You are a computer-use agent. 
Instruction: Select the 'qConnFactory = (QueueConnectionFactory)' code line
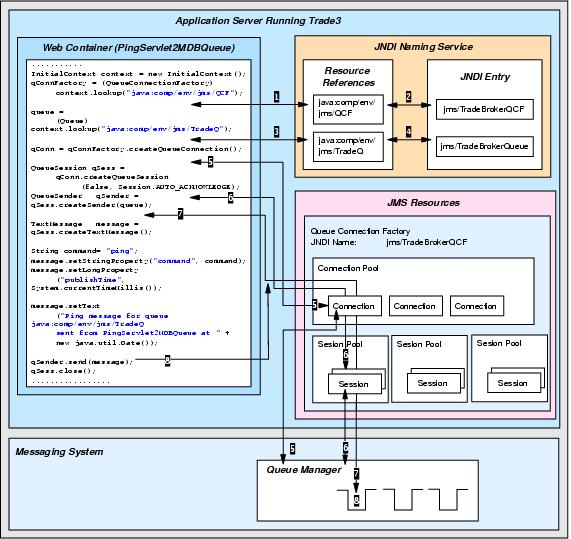(x=122, y=83)
